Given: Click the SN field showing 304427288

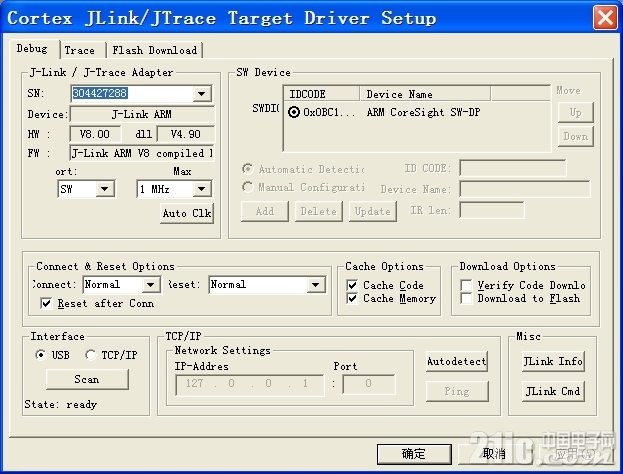Looking at the screenshot, I should coord(132,93).
